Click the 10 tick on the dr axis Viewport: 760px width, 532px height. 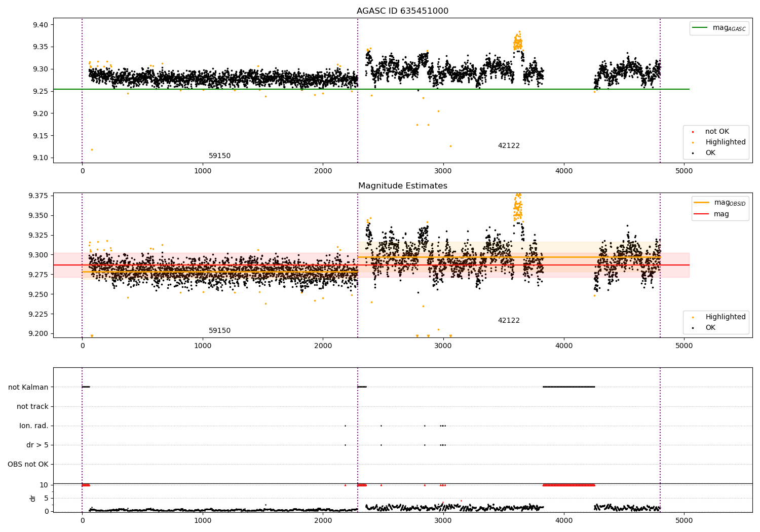[x=44, y=485]
